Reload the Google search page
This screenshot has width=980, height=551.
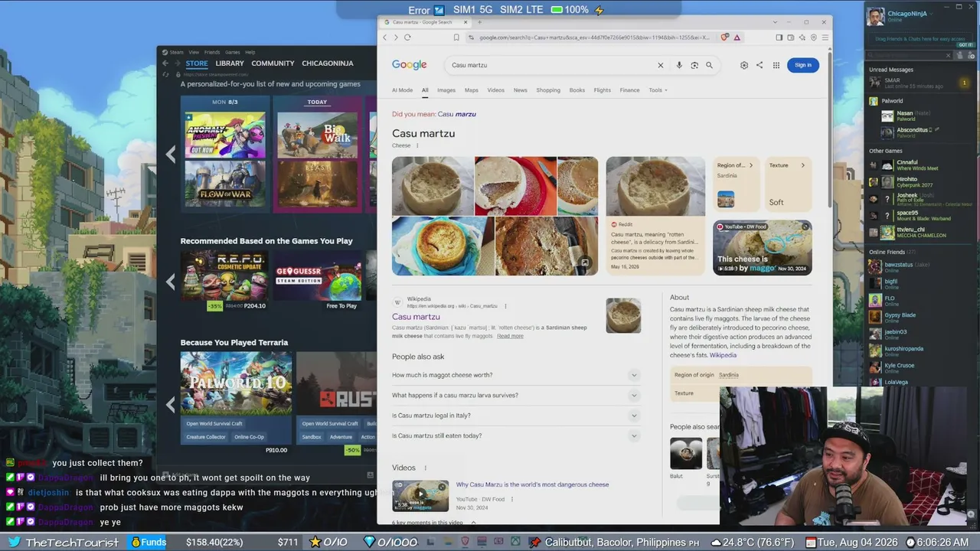tap(407, 37)
